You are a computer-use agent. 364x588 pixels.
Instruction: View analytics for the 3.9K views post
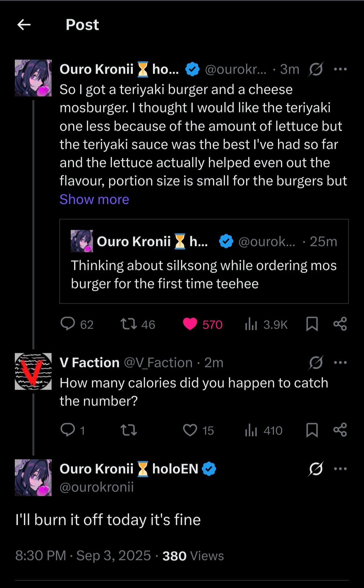pyautogui.click(x=251, y=324)
